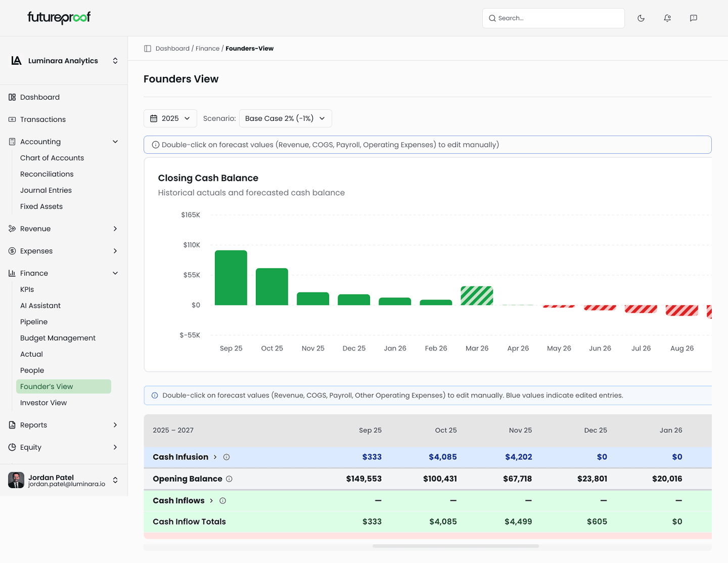Screen dimensions: 728x563
Task: Click the Revenue sidebar icon
Action: pos(11,229)
